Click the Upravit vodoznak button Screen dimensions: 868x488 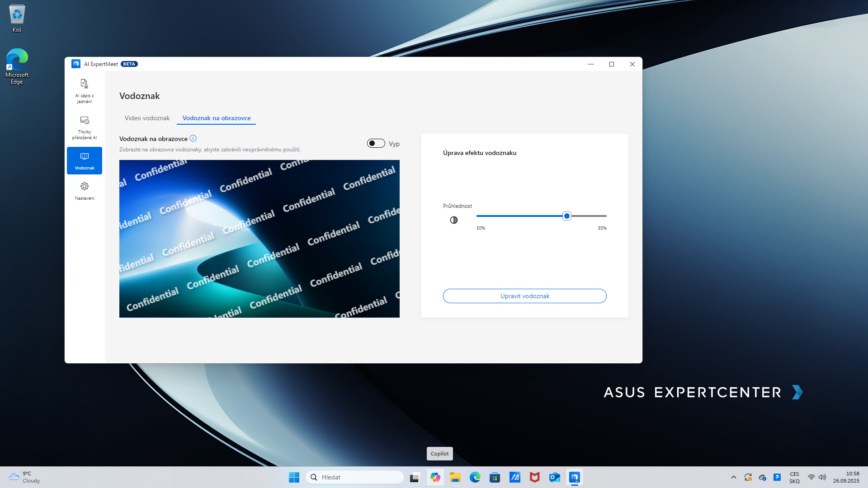pos(524,296)
